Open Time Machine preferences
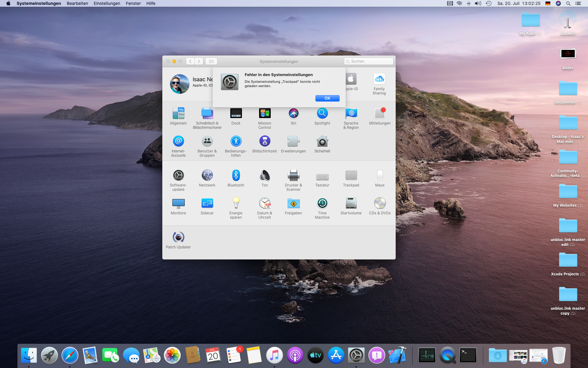The height and width of the screenshot is (368, 588). [322, 204]
